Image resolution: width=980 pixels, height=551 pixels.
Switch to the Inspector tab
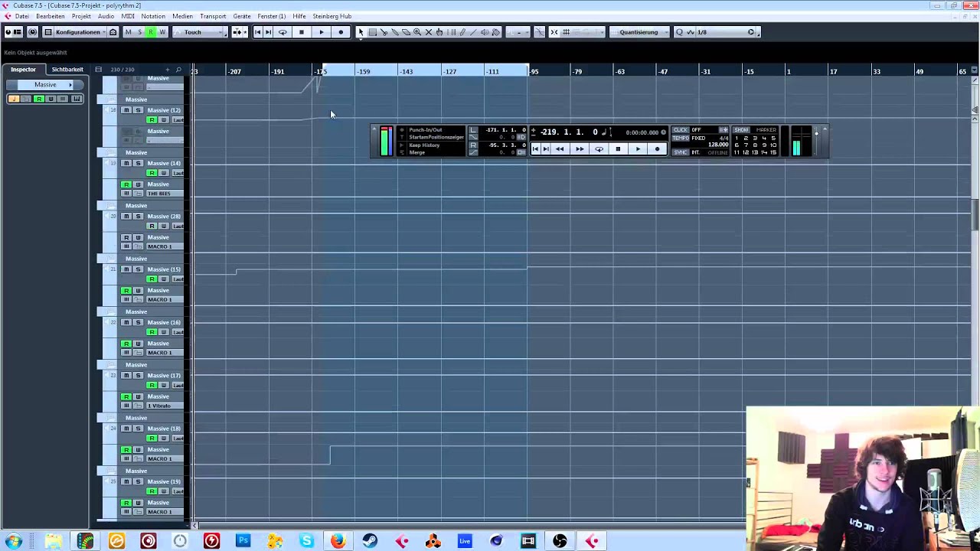point(23,70)
